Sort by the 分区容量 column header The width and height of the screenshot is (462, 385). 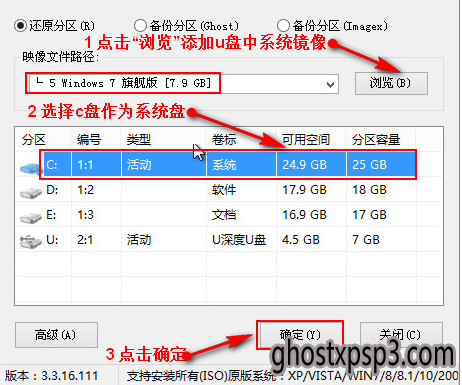click(x=376, y=140)
